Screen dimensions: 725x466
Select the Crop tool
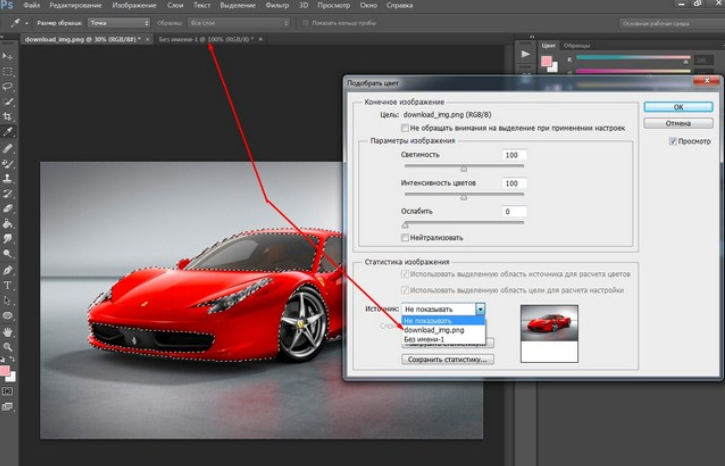[8, 116]
